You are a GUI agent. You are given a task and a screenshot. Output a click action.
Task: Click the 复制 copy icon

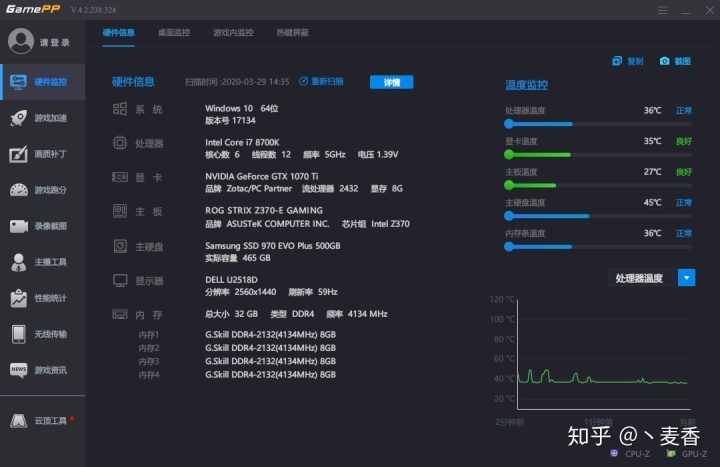[617, 61]
